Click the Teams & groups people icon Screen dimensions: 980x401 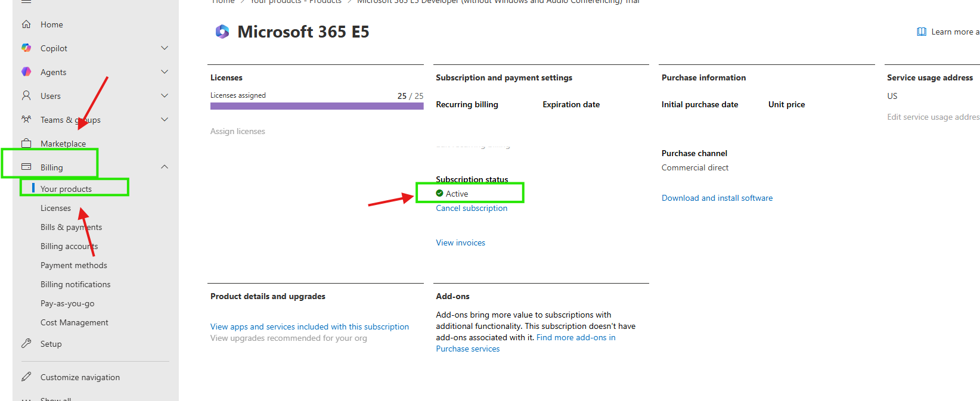(x=26, y=119)
